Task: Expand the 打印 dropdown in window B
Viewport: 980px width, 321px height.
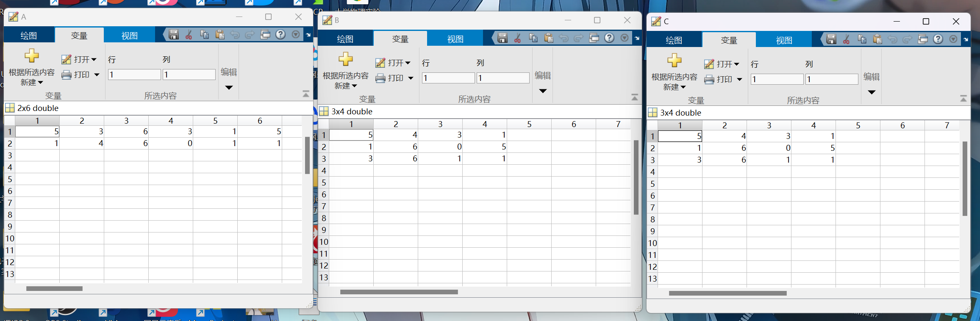Action: [x=411, y=78]
